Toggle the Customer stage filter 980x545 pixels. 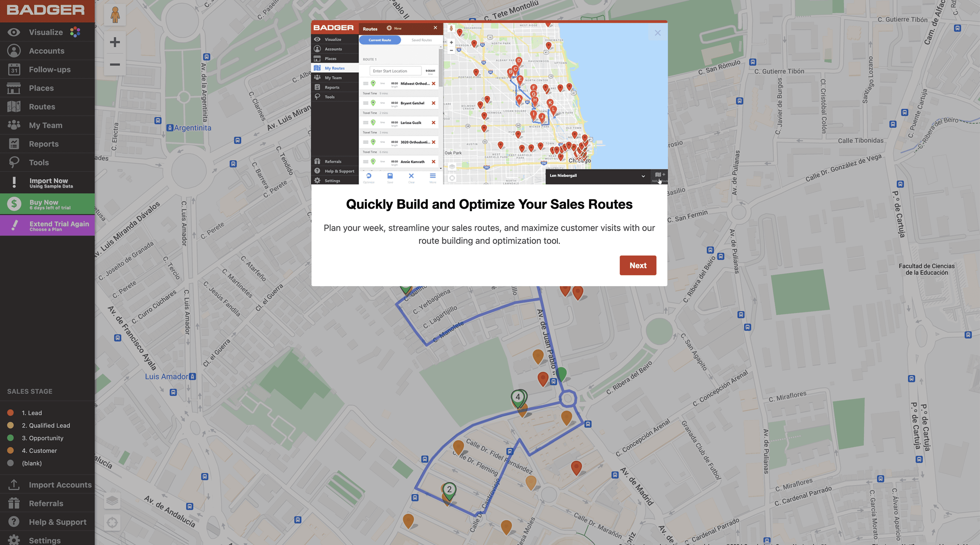pos(39,451)
